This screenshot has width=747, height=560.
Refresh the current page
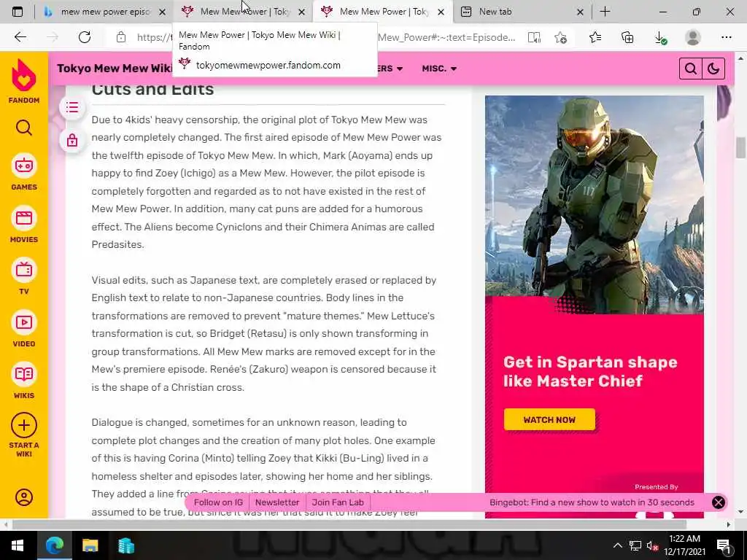(x=85, y=37)
